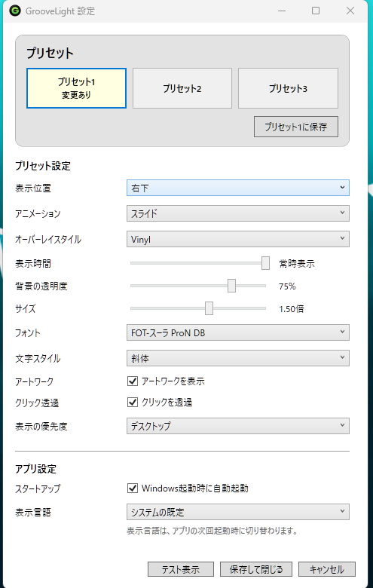
Task: Click the 背景の透明度 slider thumb
Action: (231, 286)
